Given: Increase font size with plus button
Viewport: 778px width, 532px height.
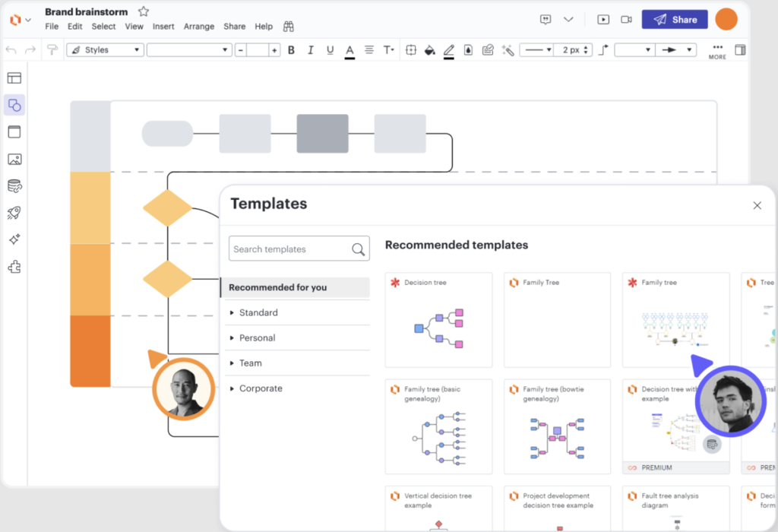Looking at the screenshot, I should click(274, 50).
